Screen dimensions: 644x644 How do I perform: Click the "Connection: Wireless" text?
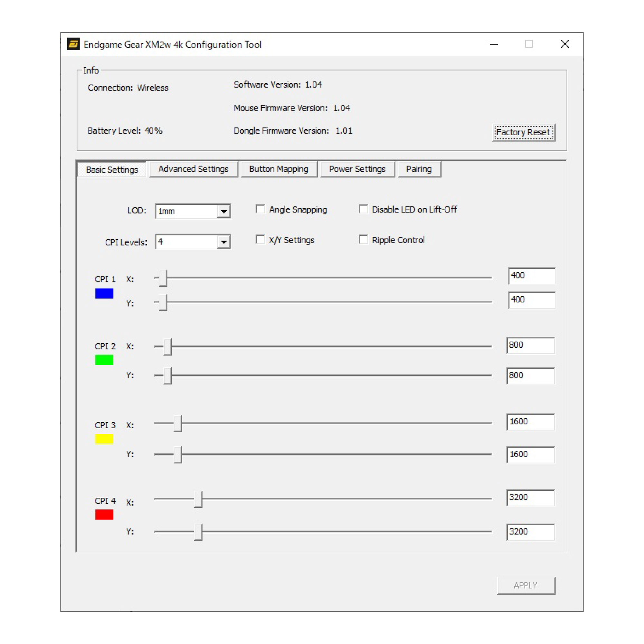coord(128,88)
